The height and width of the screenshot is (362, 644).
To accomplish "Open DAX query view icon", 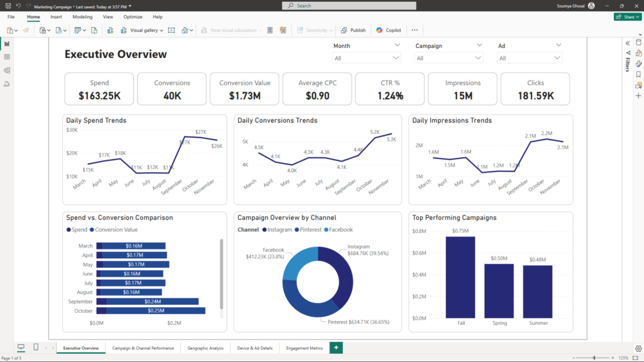I will [7, 83].
